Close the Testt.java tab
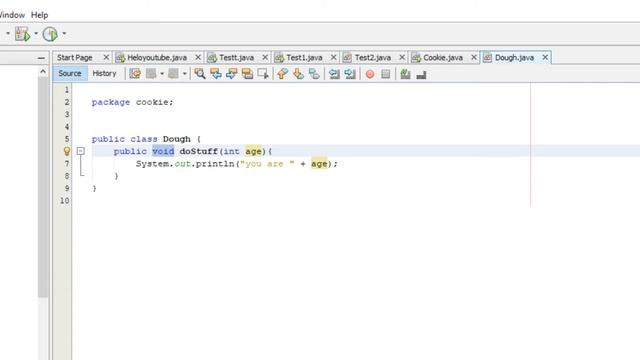 (x=265, y=58)
